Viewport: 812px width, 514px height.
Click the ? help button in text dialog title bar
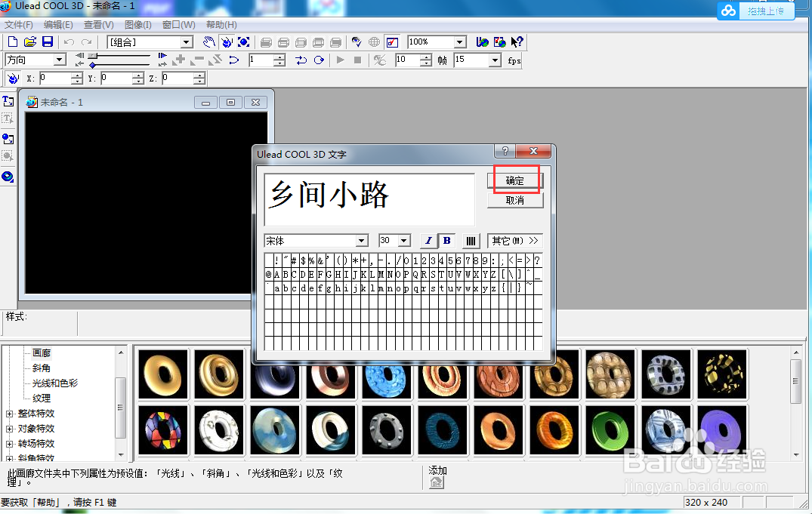pyautogui.click(x=505, y=151)
